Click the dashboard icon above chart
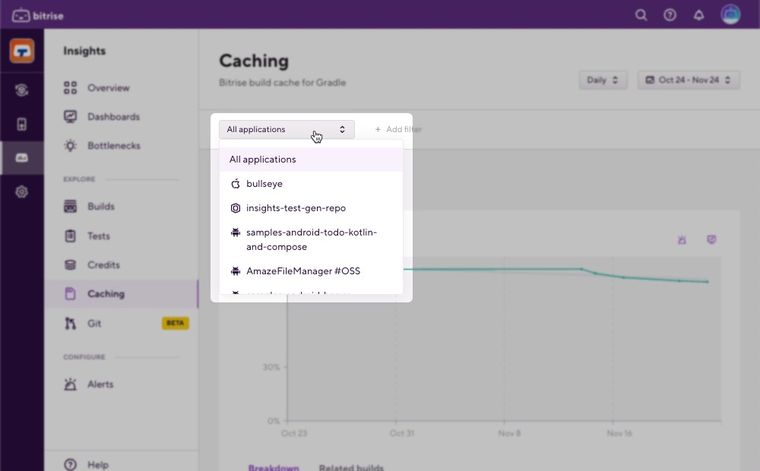760x471 pixels. (x=711, y=239)
